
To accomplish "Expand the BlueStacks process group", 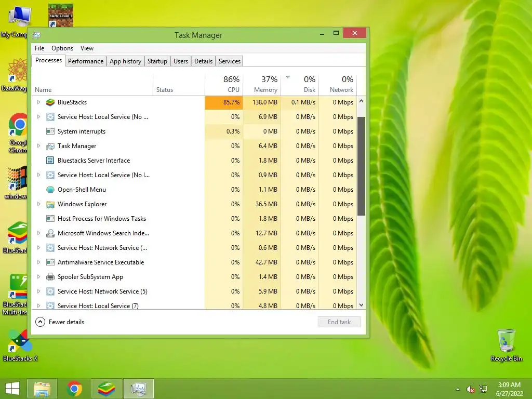I will (38, 102).
